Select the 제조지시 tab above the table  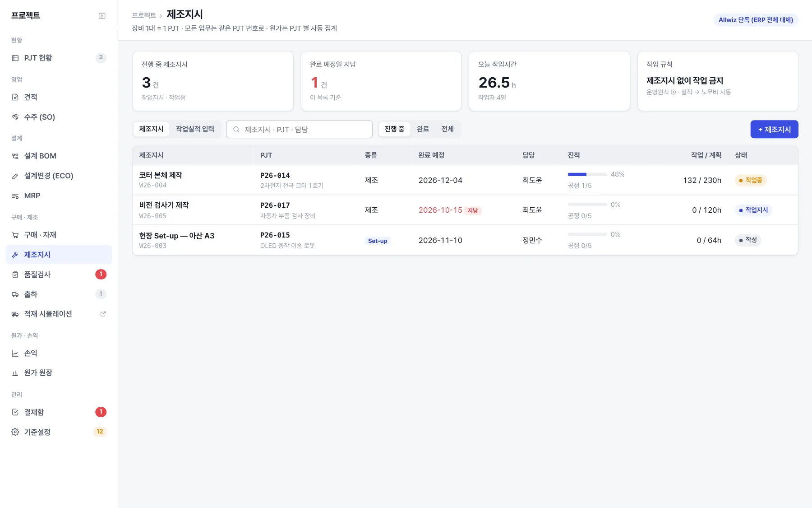[x=151, y=129]
